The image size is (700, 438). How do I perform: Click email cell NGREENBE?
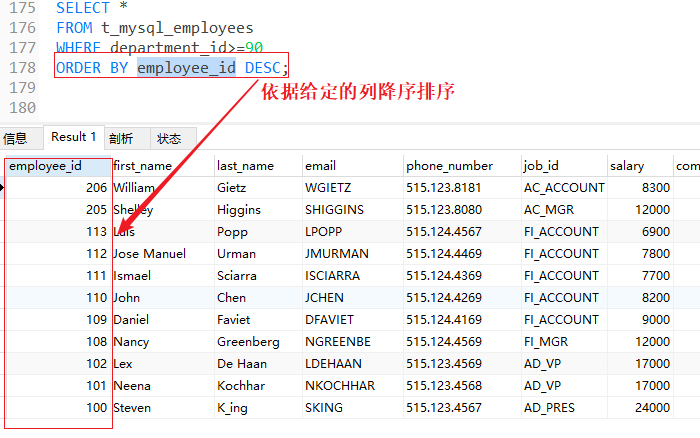[353, 342]
